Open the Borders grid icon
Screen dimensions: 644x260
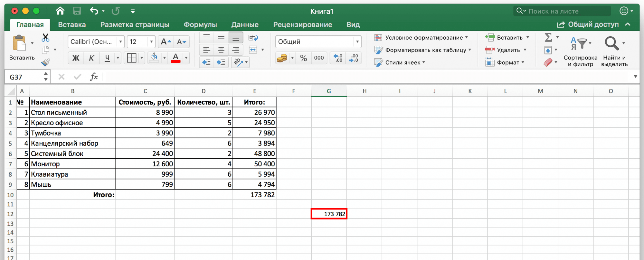click(x=131, y=58)
